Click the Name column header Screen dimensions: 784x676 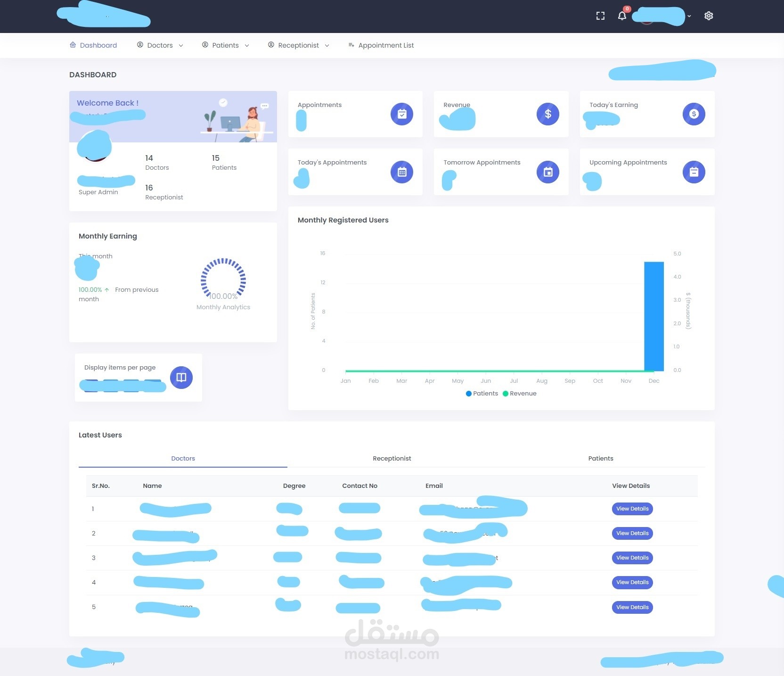pyautogui.click(x=152, y=486)
